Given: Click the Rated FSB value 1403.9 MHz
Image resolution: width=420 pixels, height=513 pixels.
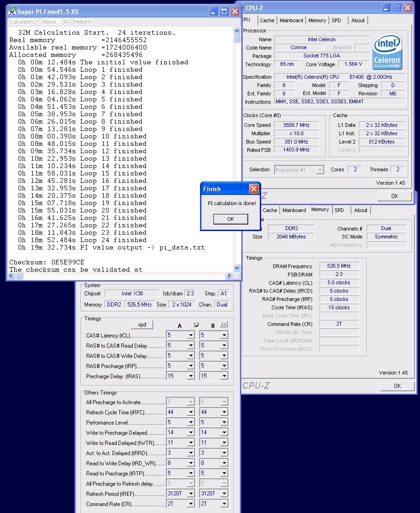Looking at the screenshot, I should click(296, 150).
